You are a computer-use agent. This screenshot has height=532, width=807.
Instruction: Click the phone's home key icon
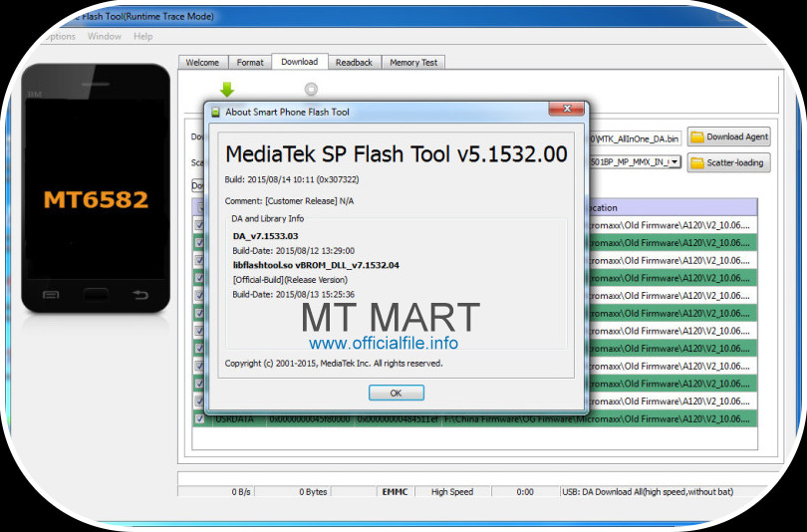96,295
